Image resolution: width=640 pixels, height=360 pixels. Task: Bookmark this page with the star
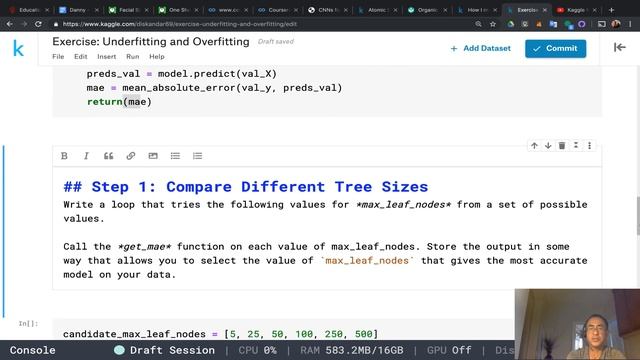tap(493, 24)
